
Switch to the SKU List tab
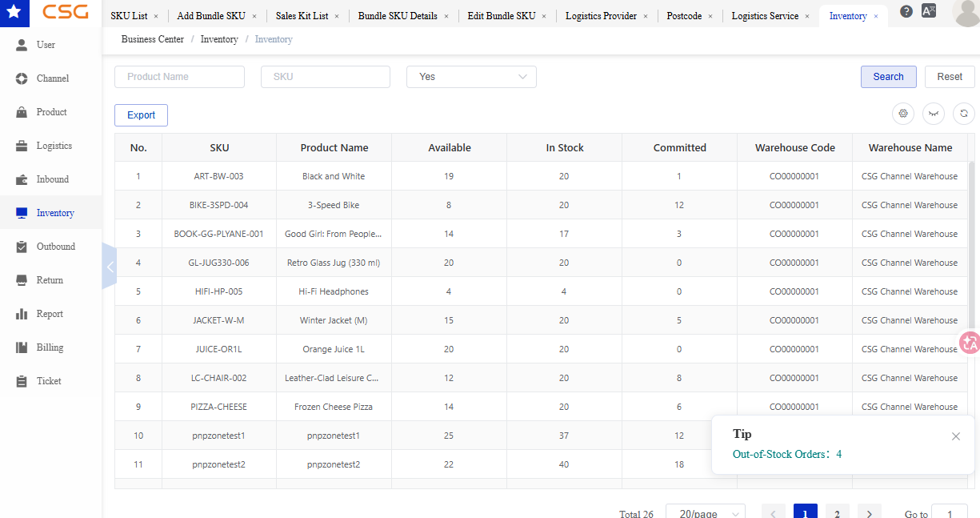(x=130, y=16)
